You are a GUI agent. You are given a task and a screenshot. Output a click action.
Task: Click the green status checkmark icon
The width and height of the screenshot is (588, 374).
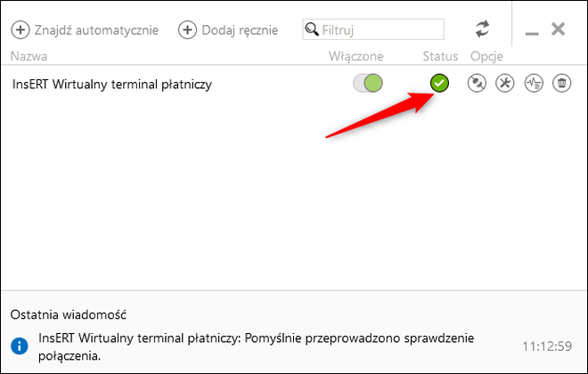[439, 84]
